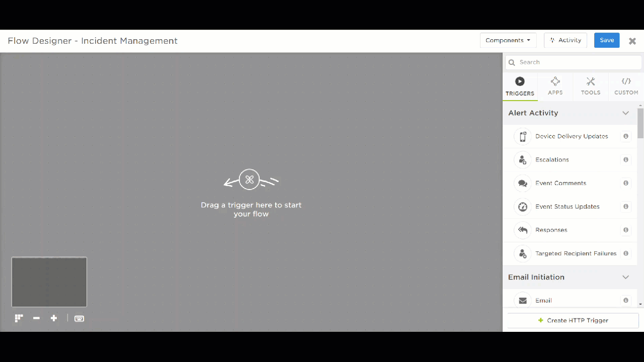Viewport: 644px width, 362px height.
Task: Open info for Device Delivery Updates
Action: pyautogui.click(x=626, y=136)
